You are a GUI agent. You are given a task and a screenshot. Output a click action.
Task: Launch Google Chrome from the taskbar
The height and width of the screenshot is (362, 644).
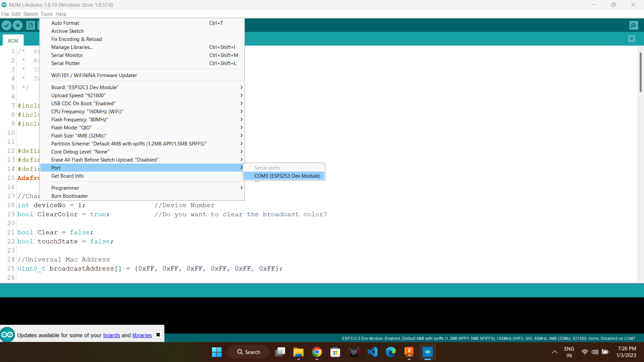click(317, 352)
